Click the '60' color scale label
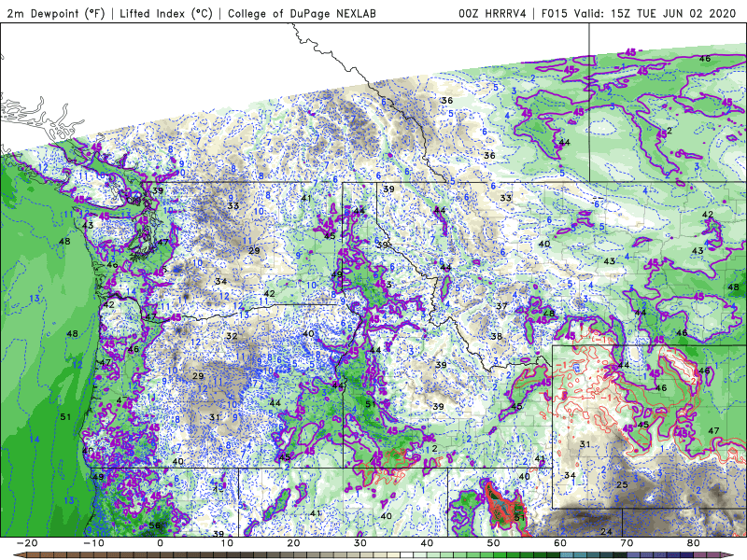 pos(560,543)
